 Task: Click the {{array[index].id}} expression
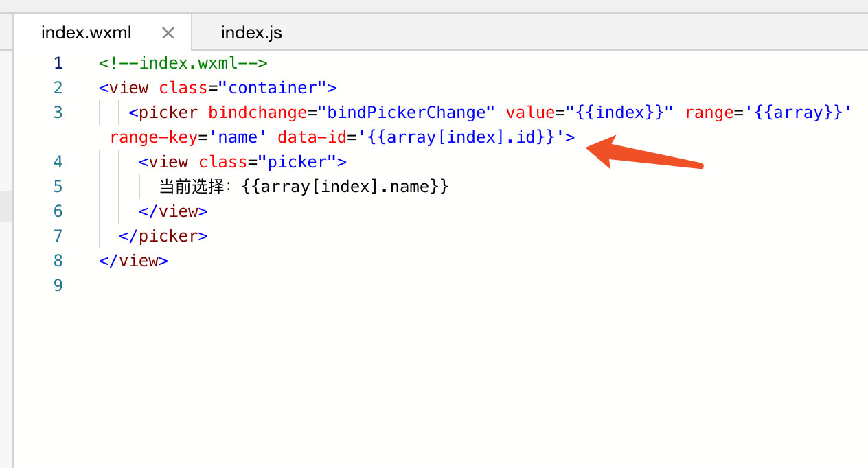click(x=461, y=137)
